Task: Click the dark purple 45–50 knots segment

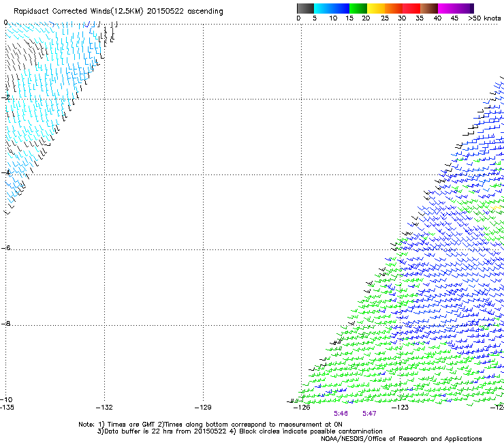Action: tap(464, 8)
